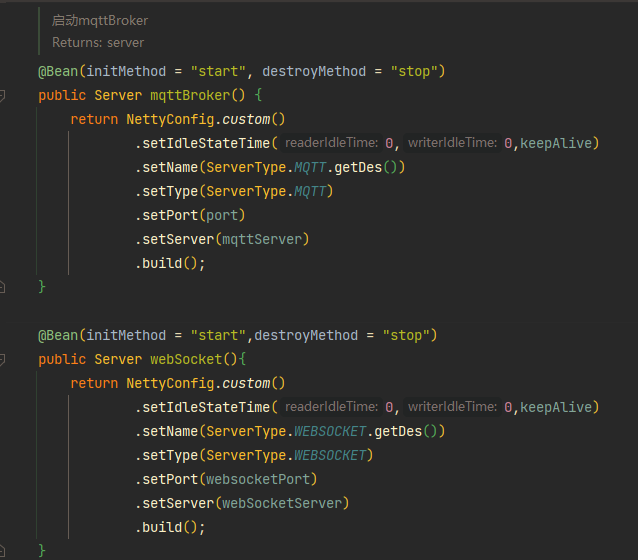Image resolution: width=638 pixels, height=560 pixels.
Task: Click 'MQTT' constant in the setName line
Action: 310,167
